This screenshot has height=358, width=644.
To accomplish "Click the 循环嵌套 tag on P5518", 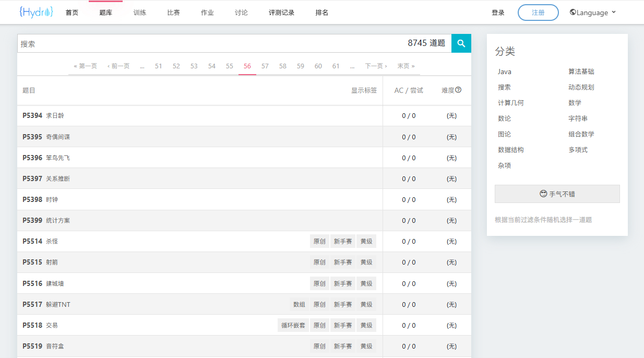I will pyautogui.click(x=293, y=325).
